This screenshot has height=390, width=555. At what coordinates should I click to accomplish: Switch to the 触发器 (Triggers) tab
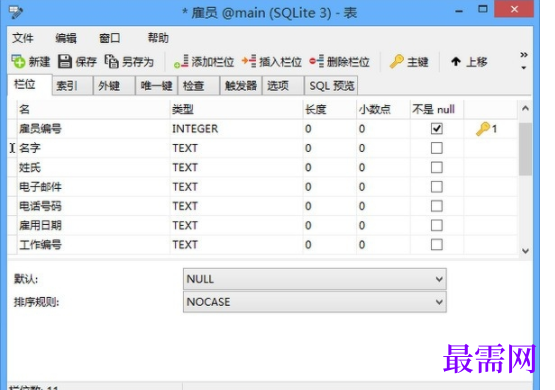241,86
